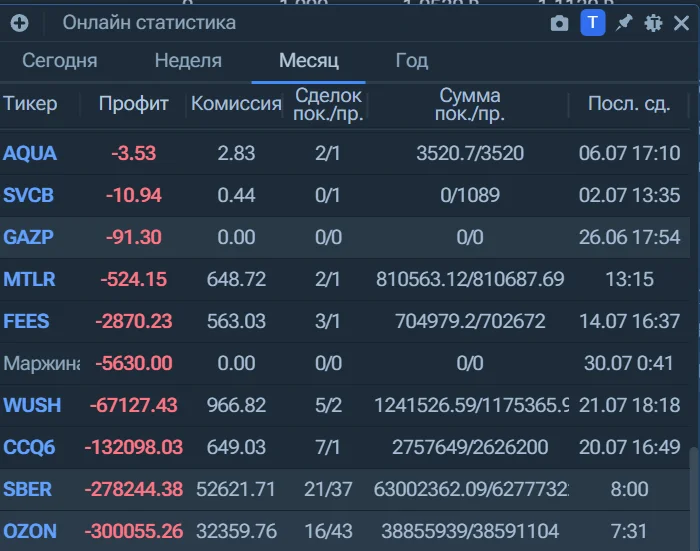Open panel settings via bug-gear icon
The height and width of the screenshot is (551, 700).
pos(653,23)
